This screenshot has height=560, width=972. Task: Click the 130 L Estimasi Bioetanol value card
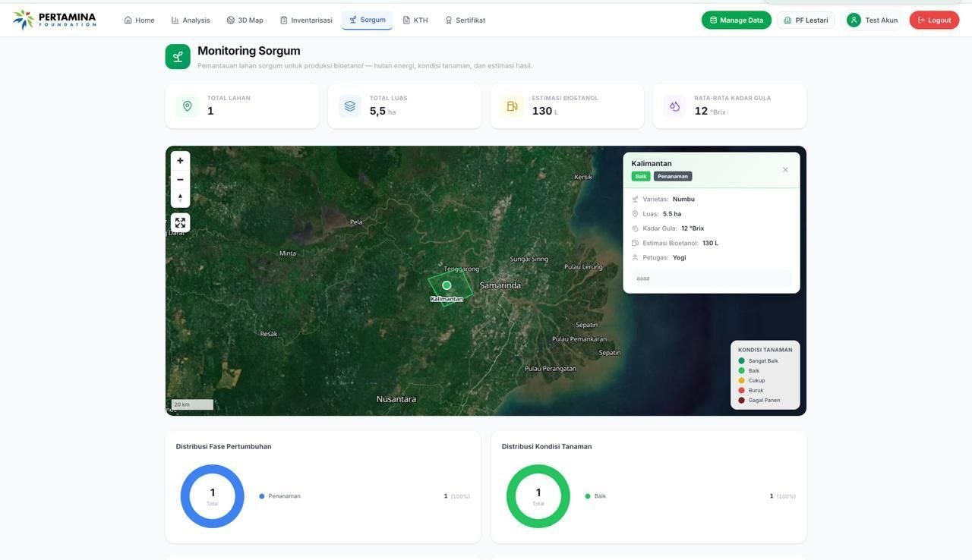click(567, 106)
